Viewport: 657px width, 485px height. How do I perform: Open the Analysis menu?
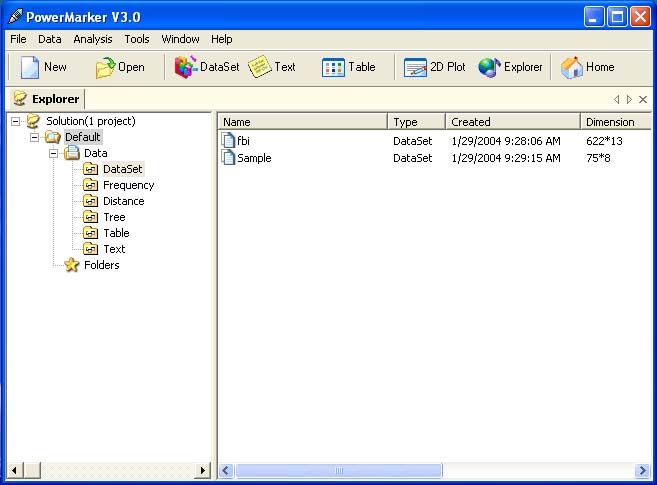[x=93, y=39]
